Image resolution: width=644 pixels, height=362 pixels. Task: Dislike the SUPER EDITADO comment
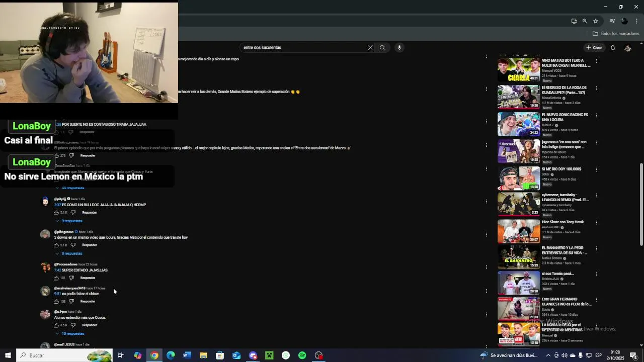pos(71,278)
